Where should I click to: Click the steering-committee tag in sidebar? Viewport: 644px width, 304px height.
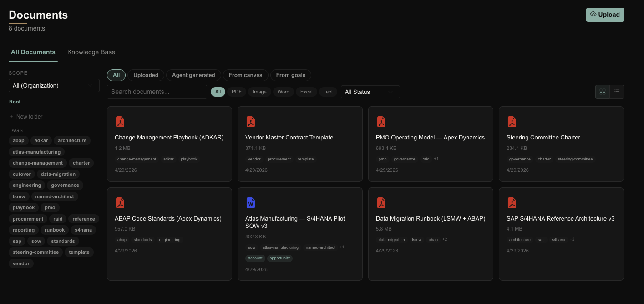point(35,252)
